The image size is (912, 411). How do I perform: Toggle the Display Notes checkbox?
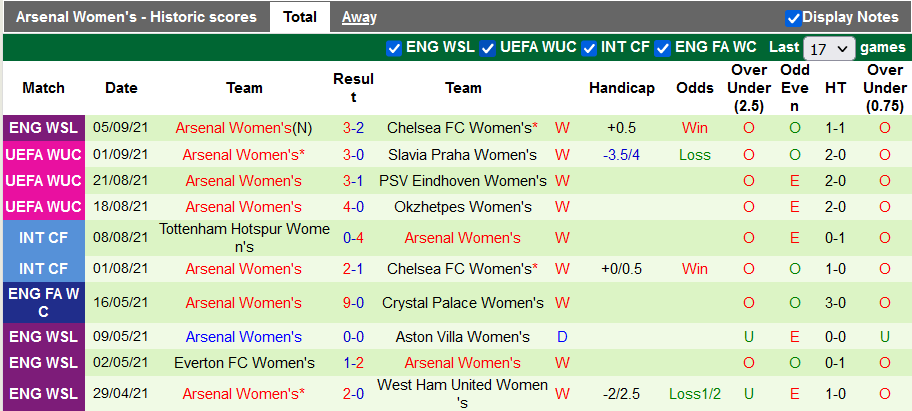793,17
